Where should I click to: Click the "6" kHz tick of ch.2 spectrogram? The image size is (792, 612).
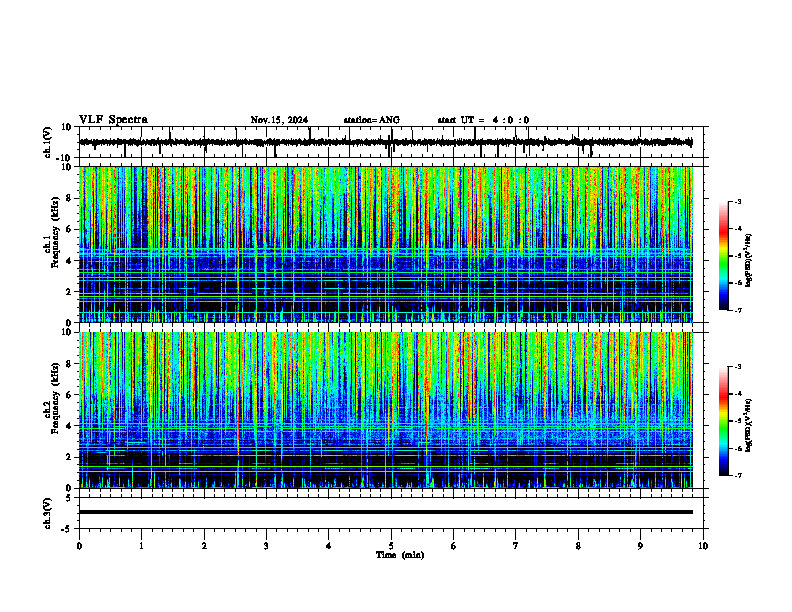pos(70,395)
